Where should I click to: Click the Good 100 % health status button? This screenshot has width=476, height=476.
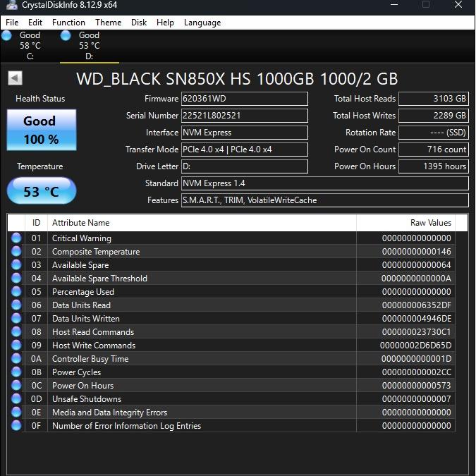pos(42,130)
